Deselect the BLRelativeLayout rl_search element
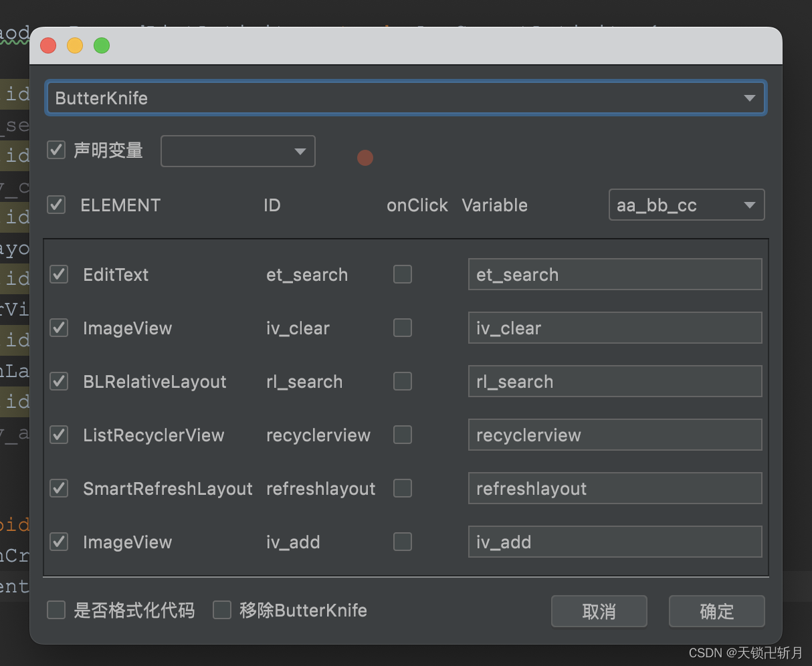 (58, 381)
